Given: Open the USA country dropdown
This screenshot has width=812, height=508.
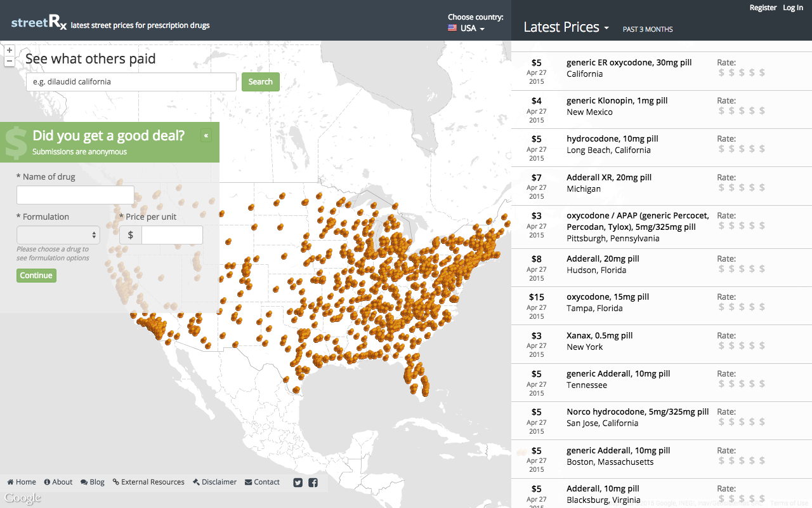Looking at the screenshot, I should [x=467, y=29].
